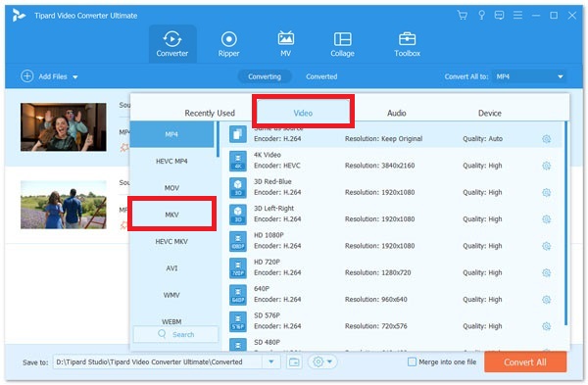Open settings gear for HD 720P preset

[x=547, y=273]
